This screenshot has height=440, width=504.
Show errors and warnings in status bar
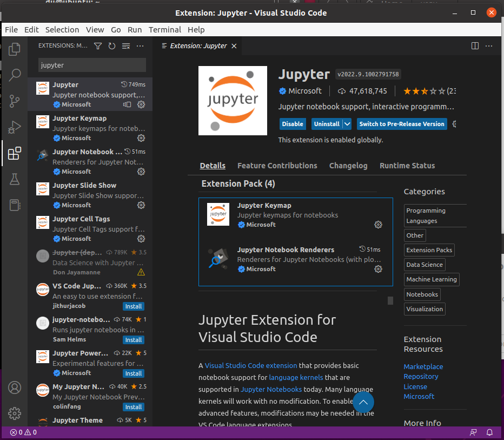coord(23,432)
